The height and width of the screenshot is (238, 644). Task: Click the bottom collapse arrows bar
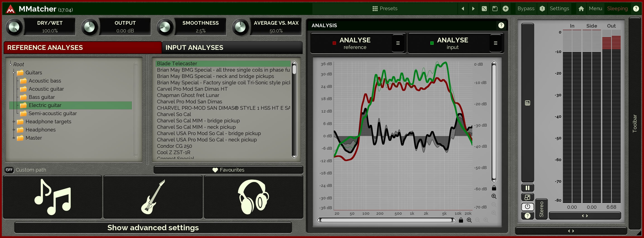click(571, 231)
